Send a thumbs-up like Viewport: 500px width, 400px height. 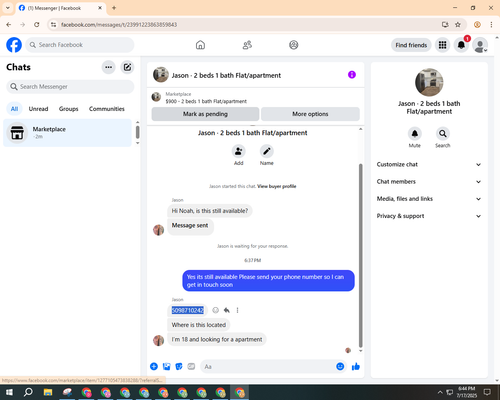pos(356,367)
